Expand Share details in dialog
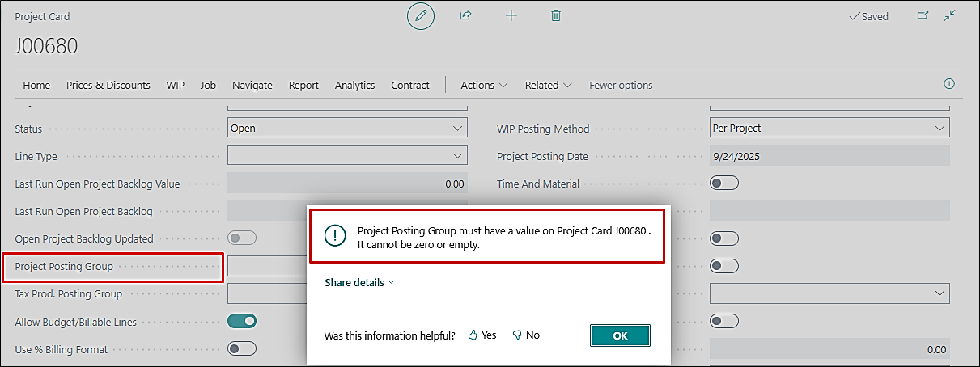 point(359,283)
